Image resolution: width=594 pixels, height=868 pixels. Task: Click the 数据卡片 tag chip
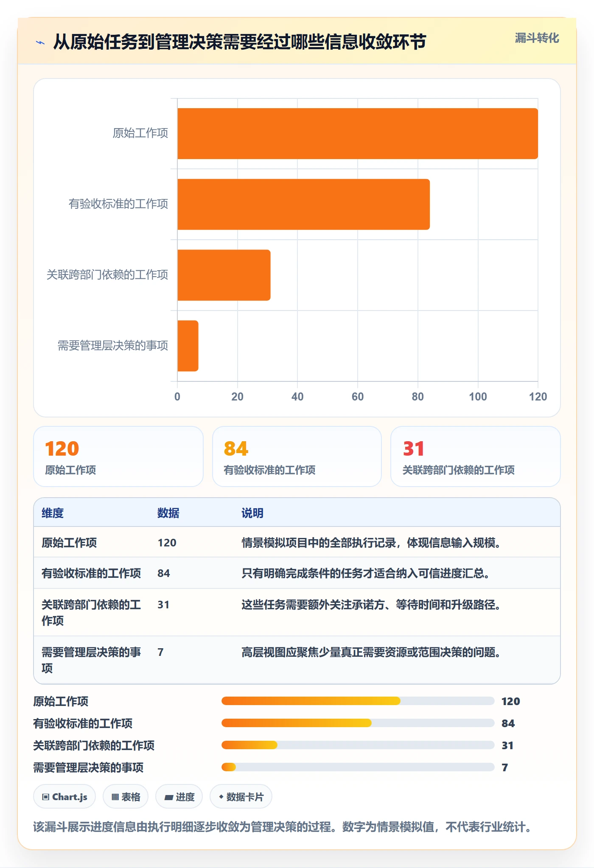(x=241, y=797)
